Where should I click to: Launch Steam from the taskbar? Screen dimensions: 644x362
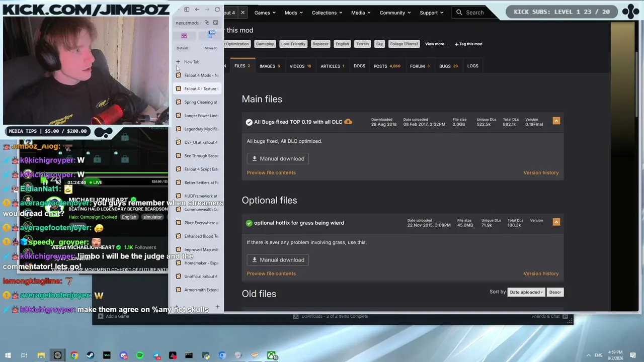click(x=91, y=355)
